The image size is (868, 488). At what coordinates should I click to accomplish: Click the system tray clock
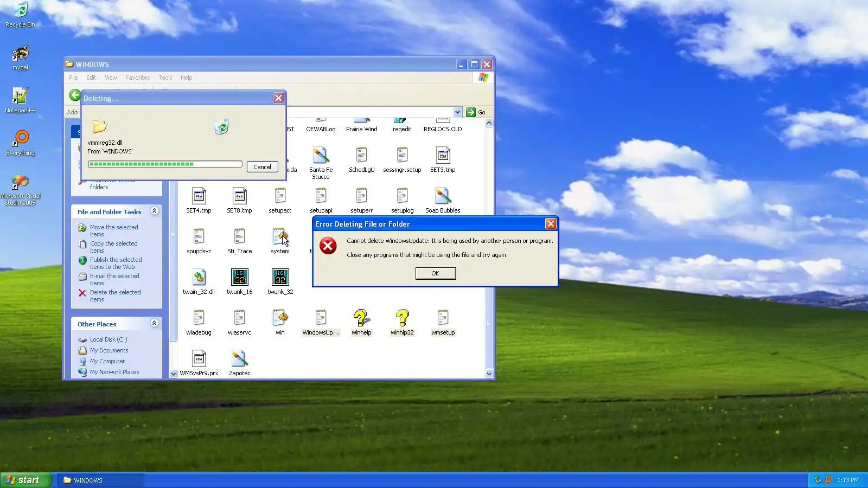(x=847, y=480)
